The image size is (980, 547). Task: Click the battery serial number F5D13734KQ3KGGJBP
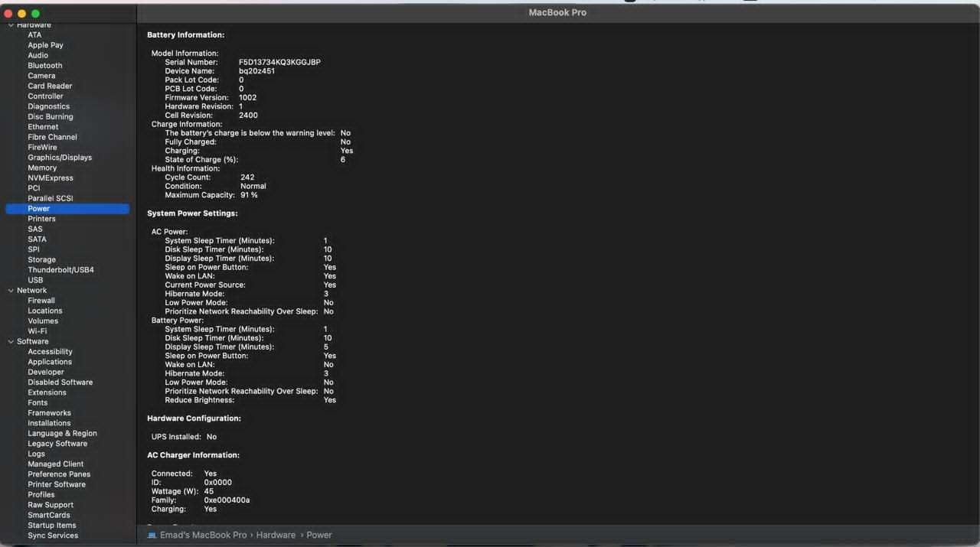(279, 63)
